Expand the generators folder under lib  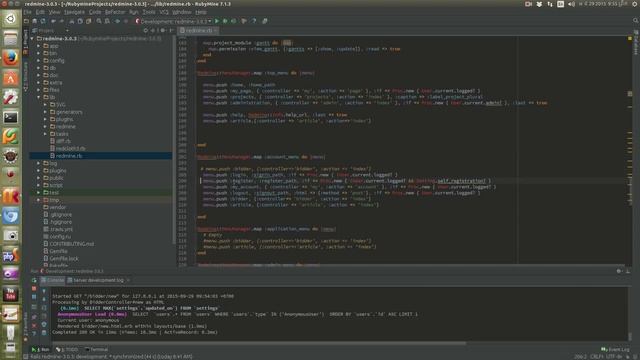coord(45,112)
